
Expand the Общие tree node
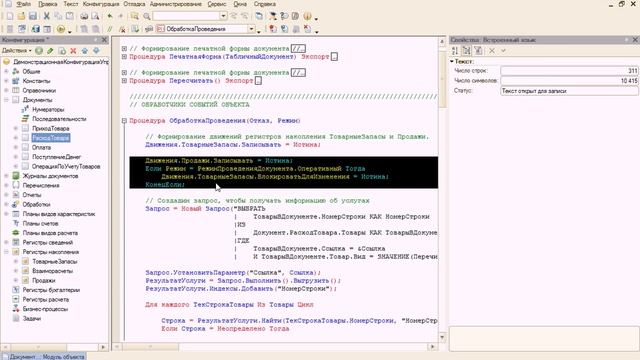(x=7, y=71)
